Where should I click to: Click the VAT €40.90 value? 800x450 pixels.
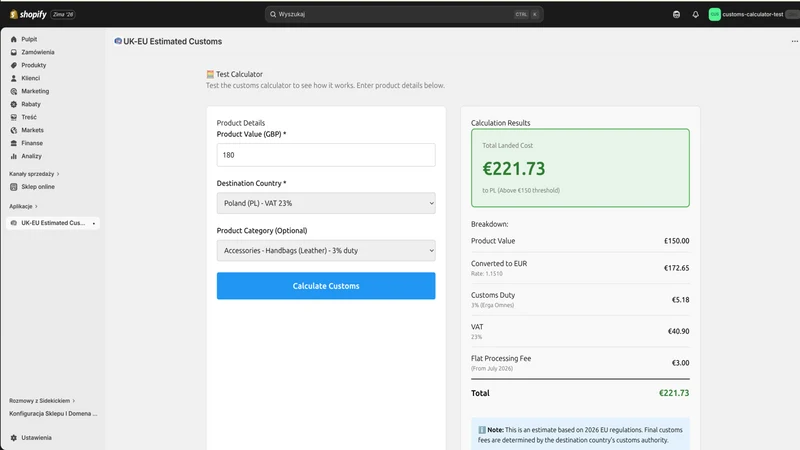(x=679, y=332)
